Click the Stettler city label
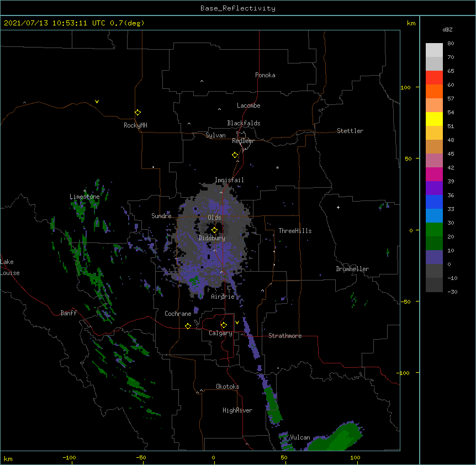The height and width of the screenshot is (465, 476). [350, 131]
